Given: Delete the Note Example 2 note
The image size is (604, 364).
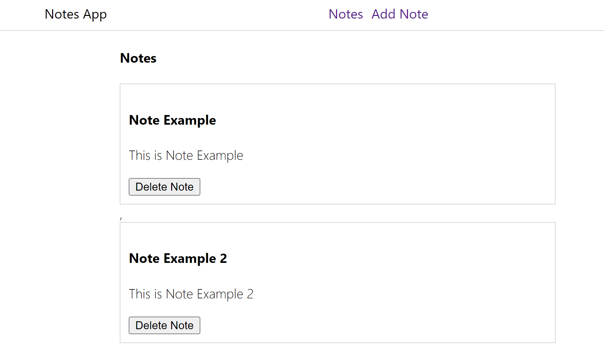Looking at the screenshot, I should pyautogui.click(x=164, y=325).
